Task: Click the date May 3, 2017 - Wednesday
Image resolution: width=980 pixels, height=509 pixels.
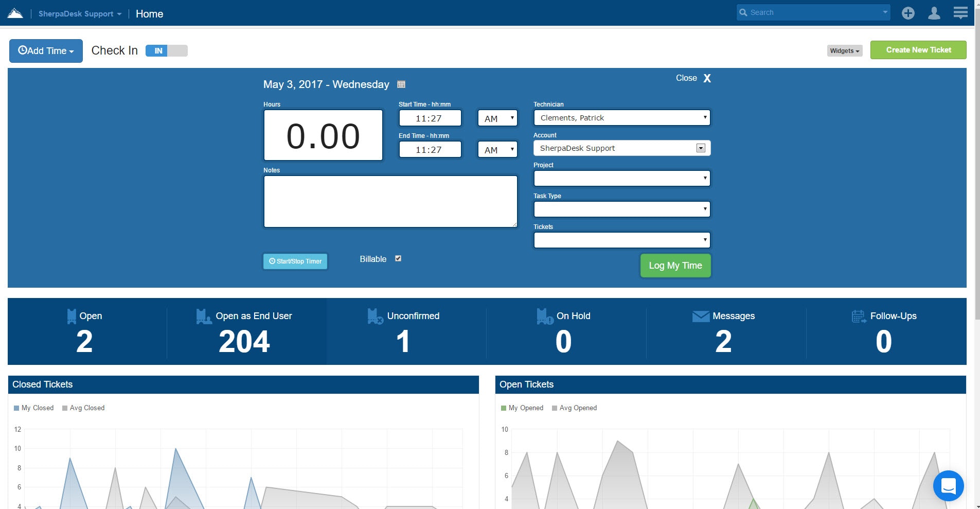Action: click(326, 84)
